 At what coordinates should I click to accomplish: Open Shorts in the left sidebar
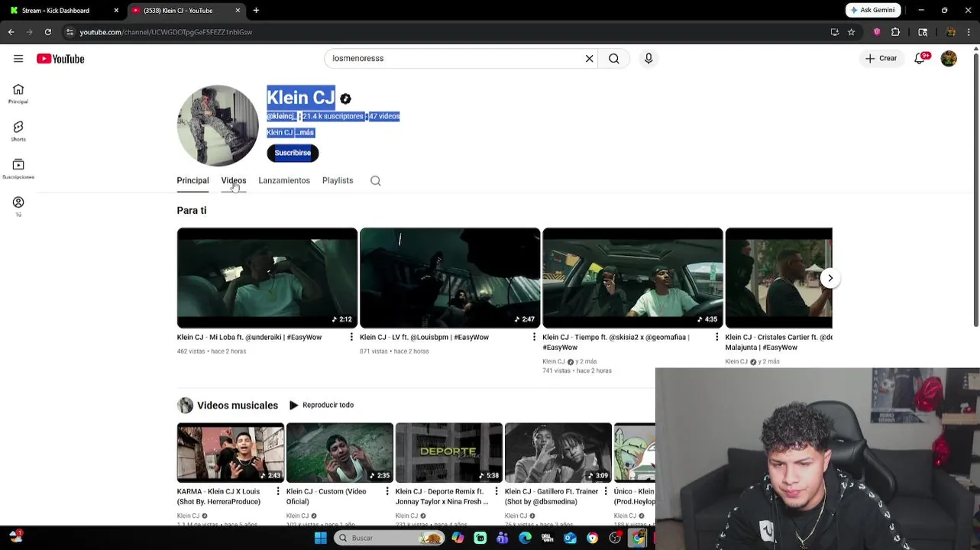[x=18, y=131]
